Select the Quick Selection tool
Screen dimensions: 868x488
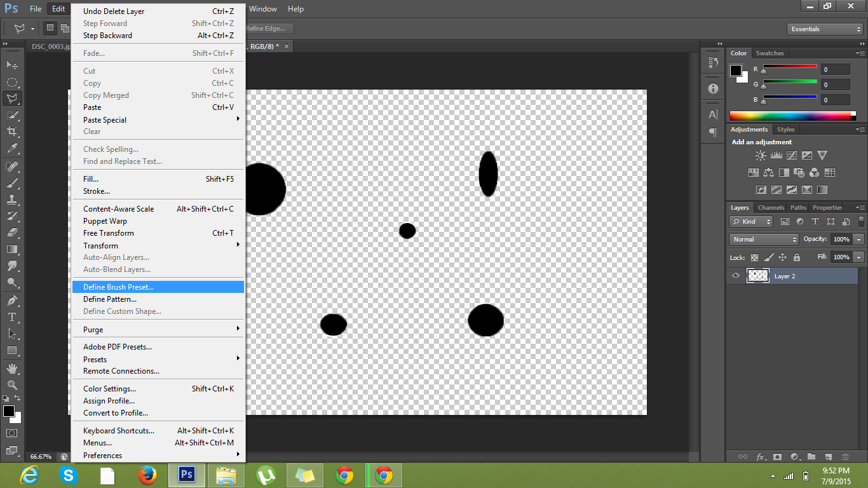pyautogui.click(x=12, y=115)
